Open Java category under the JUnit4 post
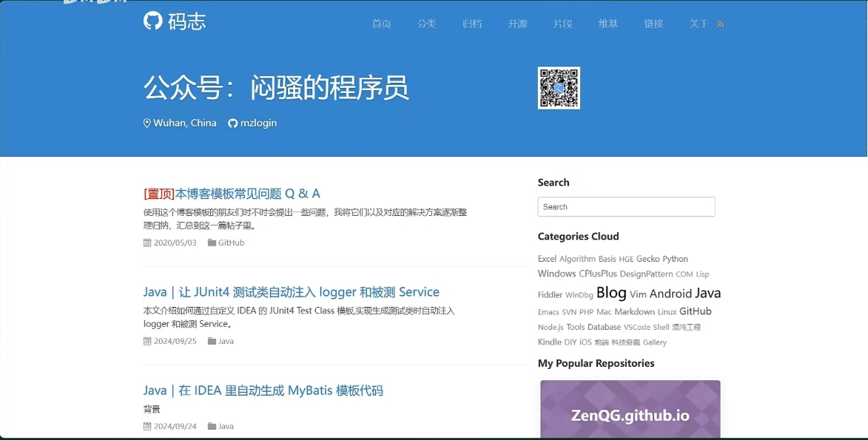 point(226,341)
